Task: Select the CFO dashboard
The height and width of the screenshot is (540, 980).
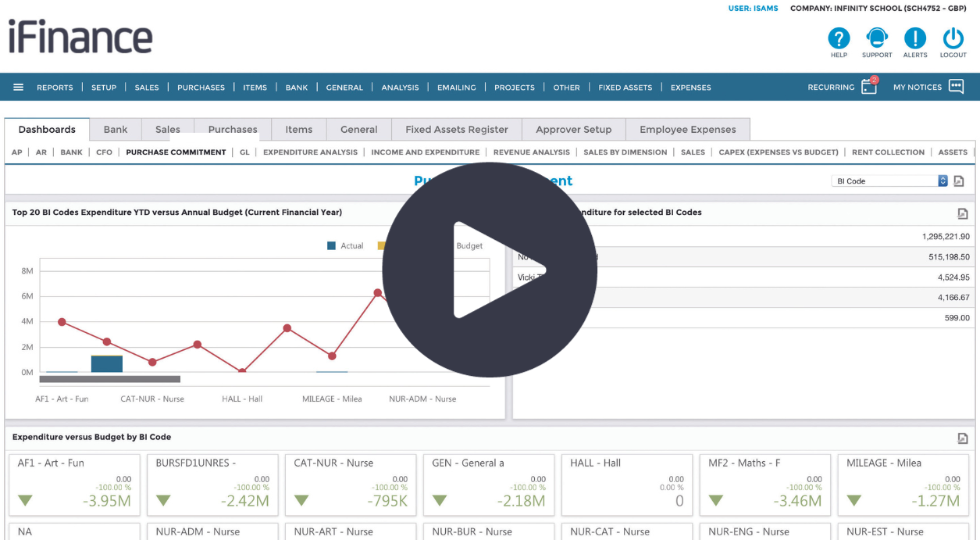Action: (x=104, y=152)
